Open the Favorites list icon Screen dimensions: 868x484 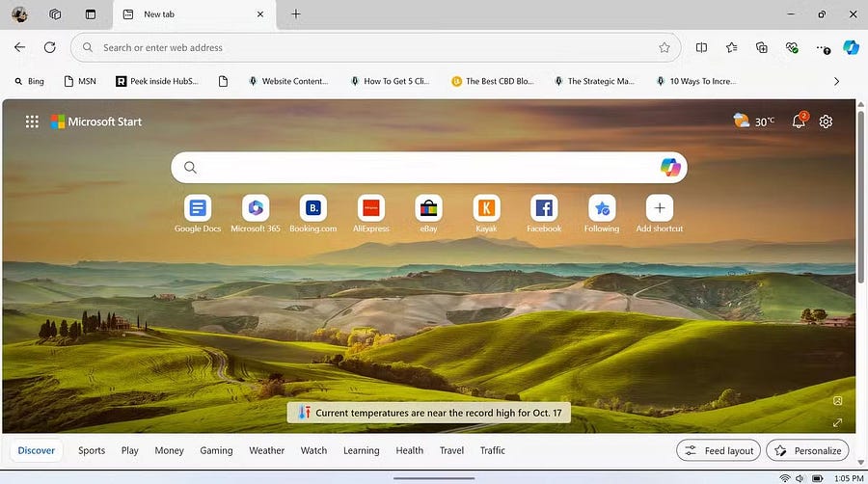(x=731, y=47)
